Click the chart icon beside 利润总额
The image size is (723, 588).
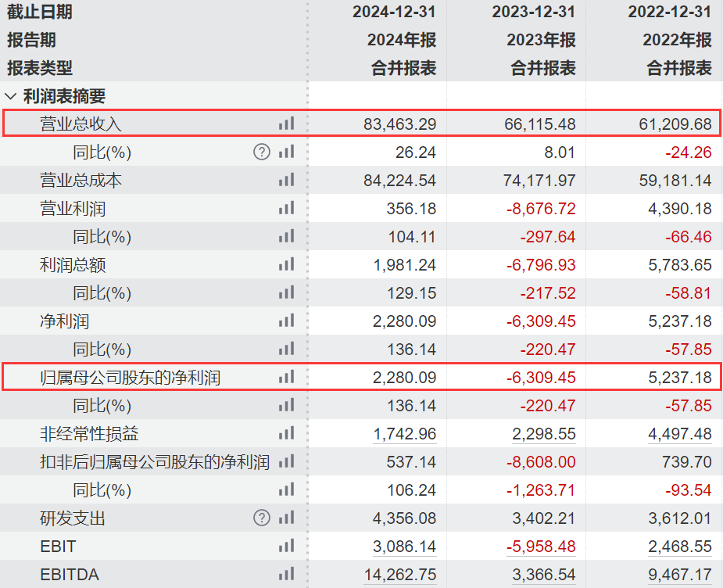click(286, 265)
